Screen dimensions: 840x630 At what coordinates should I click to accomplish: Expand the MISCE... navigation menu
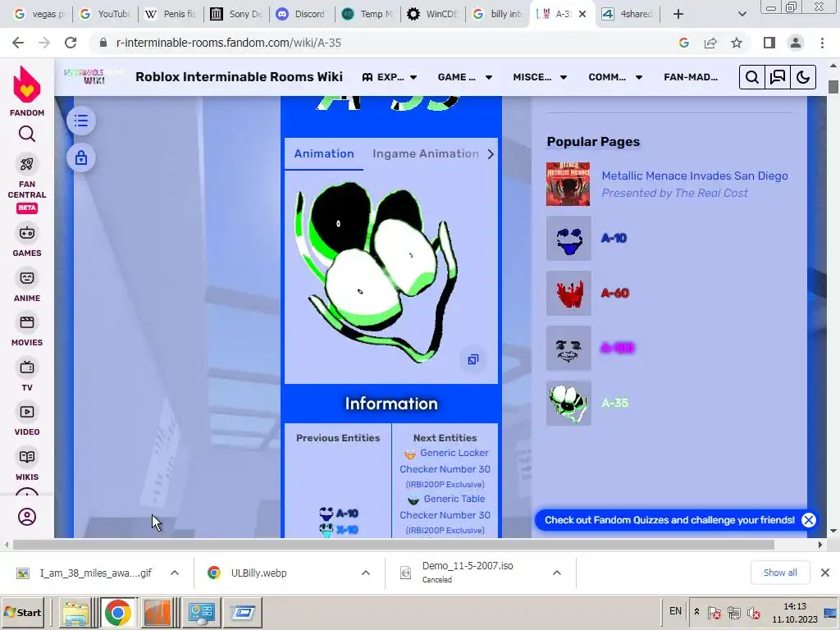[540, 77]
